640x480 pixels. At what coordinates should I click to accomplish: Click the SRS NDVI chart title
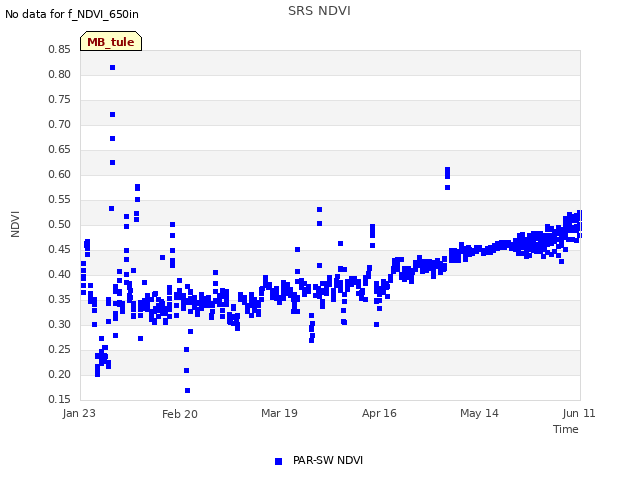319,11
